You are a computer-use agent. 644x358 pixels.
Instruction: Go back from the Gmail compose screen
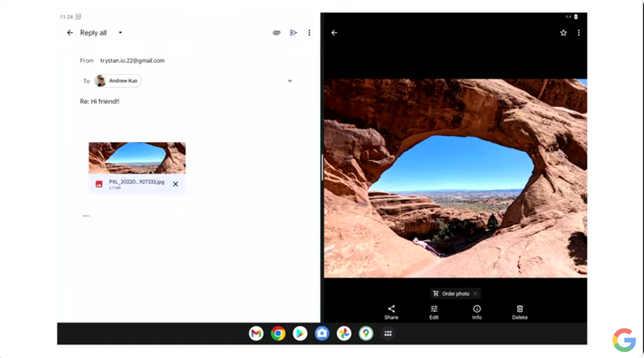[x=70, y=33]
